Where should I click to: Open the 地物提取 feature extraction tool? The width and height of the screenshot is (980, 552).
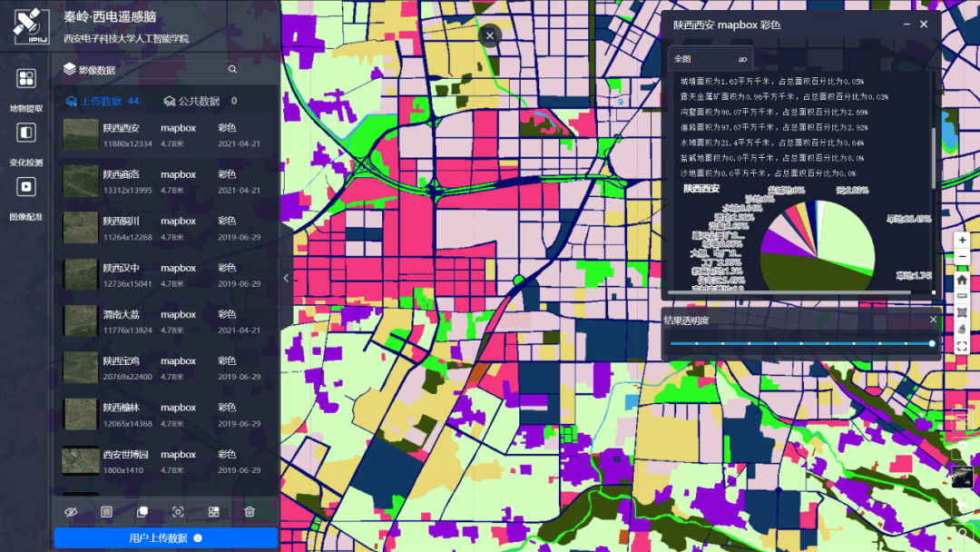click(x=26, y=79)
